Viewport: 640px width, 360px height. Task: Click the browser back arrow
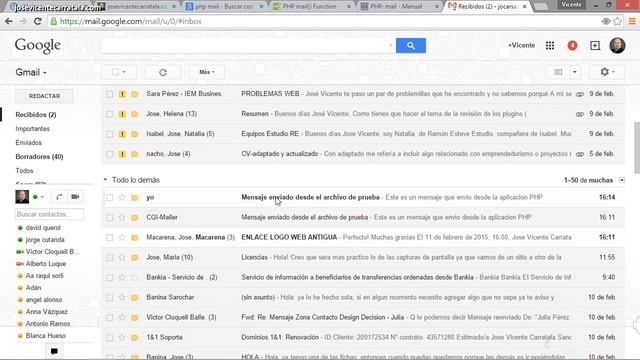[9, 21]
